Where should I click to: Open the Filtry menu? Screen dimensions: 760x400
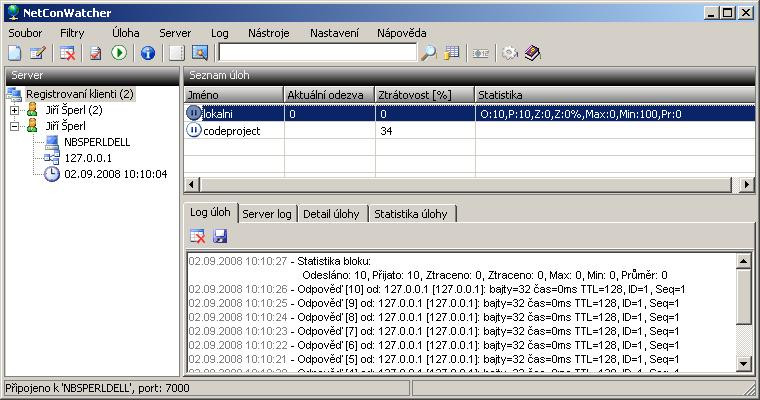click(72, 33)
